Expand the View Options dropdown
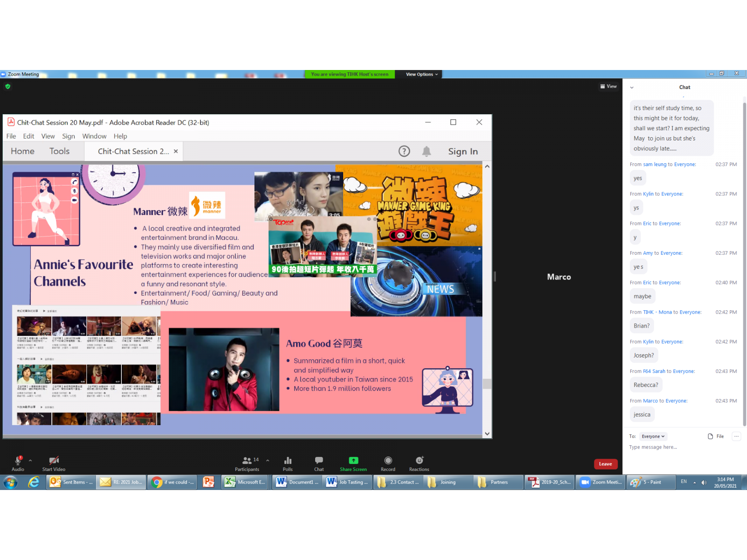Screen dimensions: 747x560 [x=422, y=74]
